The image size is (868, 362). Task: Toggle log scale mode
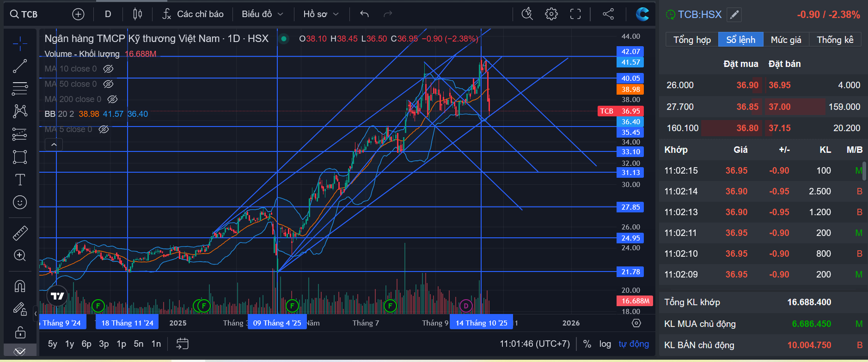[x=605, y=344]
